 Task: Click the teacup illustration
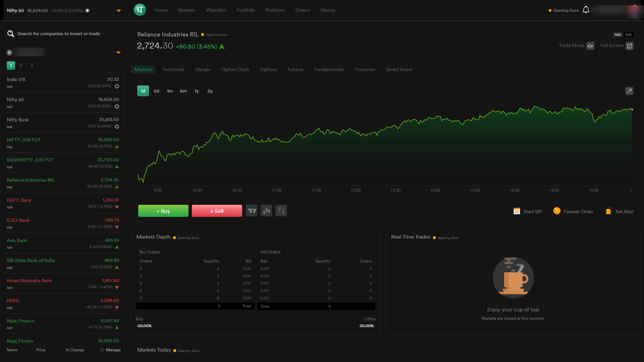coord(513,278)
